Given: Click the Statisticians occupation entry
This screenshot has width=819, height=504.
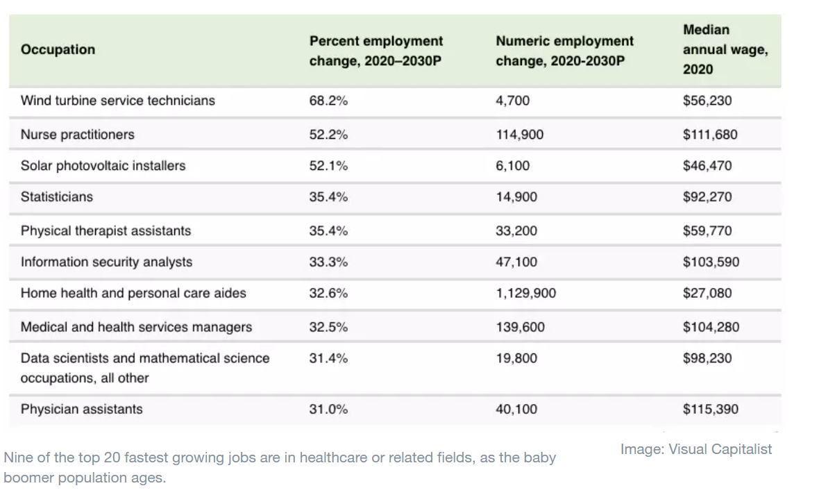Looking at the screenshot, I should coord(57,197).
